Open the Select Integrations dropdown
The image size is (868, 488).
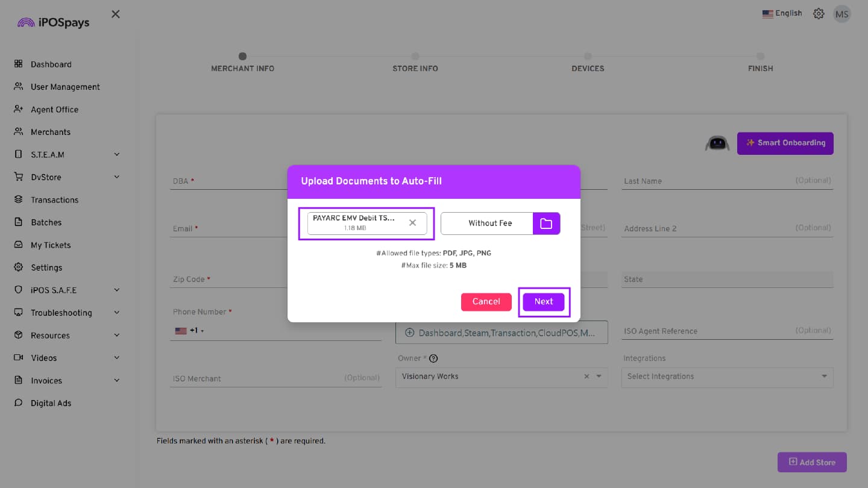727,377
